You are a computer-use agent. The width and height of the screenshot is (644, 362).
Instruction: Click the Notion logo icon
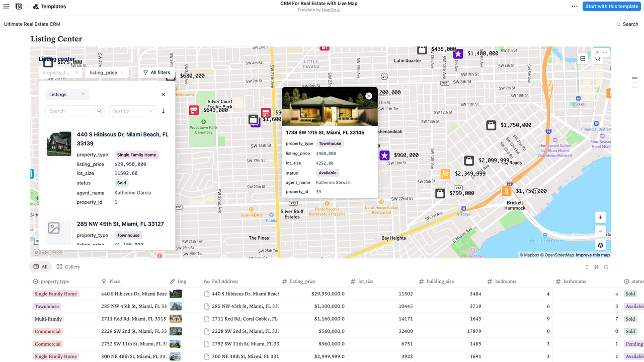tap(19, 7)
